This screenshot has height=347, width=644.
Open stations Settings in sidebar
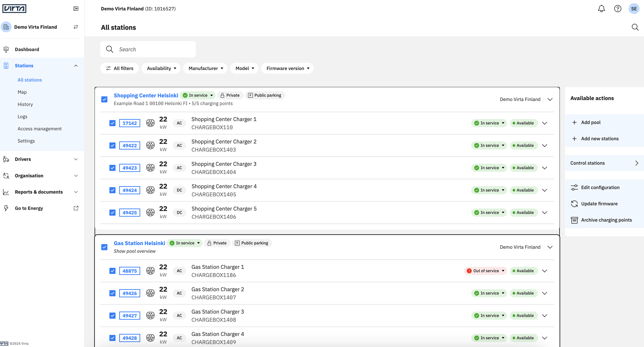tap(26, 141)
